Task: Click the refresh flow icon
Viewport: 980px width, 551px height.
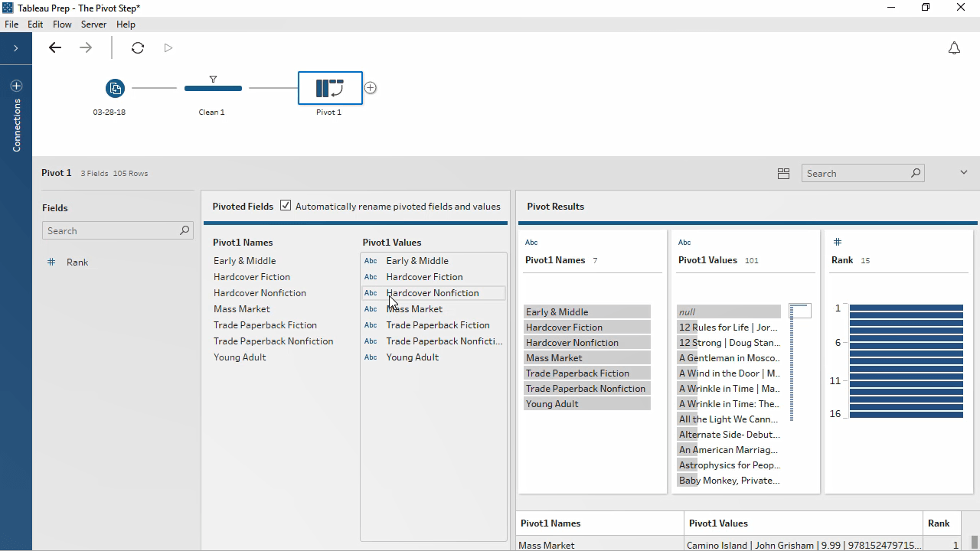Action: coord(138,47)
